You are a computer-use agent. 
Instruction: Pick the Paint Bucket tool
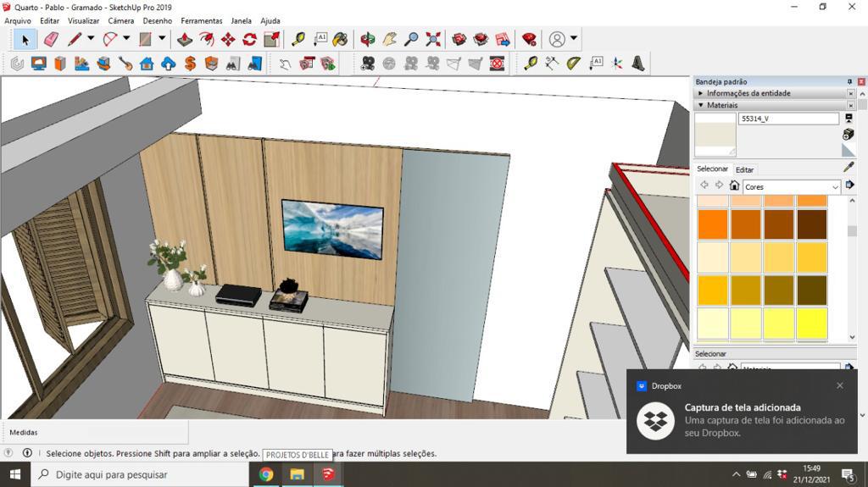point(341,39)
